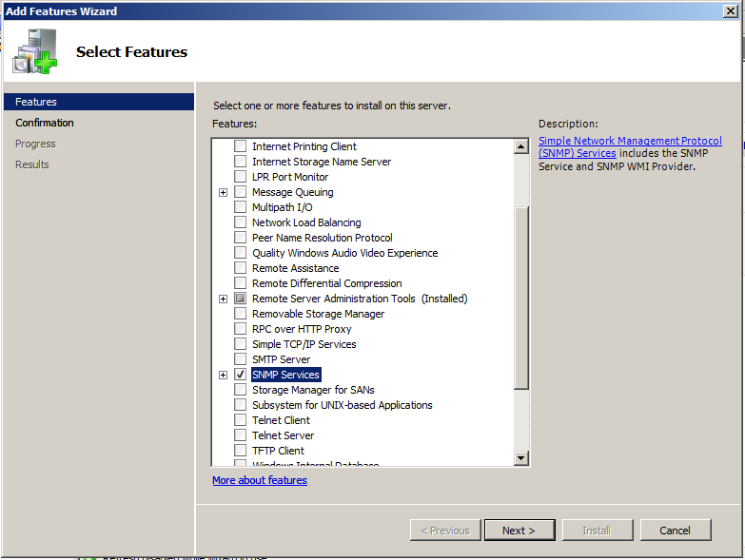Image resolution: width=745 pixels, height=560 pixels.
Task: Select the Removable Storage Manager item text
Action: (319, 314)
